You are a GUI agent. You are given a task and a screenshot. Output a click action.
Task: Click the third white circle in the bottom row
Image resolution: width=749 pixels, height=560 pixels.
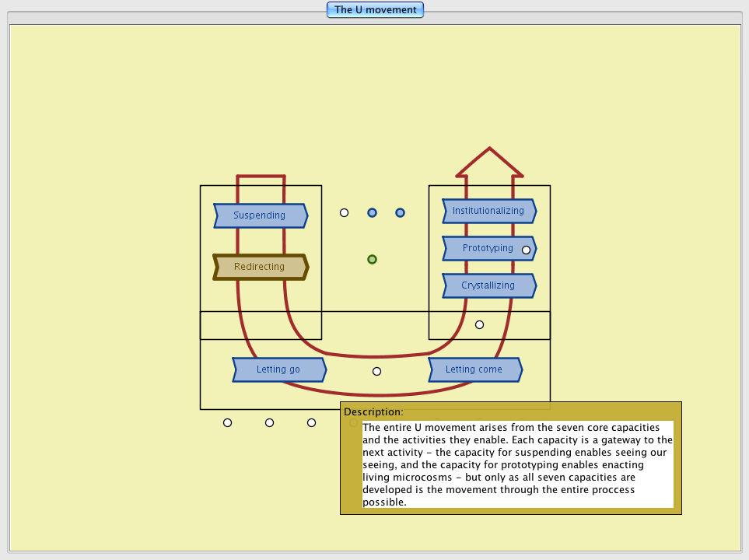tap(311, 422)
